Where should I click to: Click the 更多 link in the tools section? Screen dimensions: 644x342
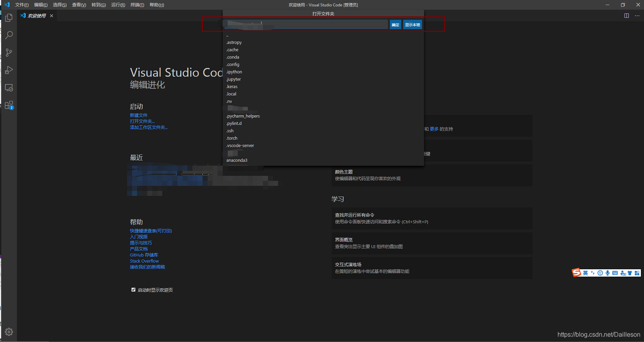coord(434,129)
